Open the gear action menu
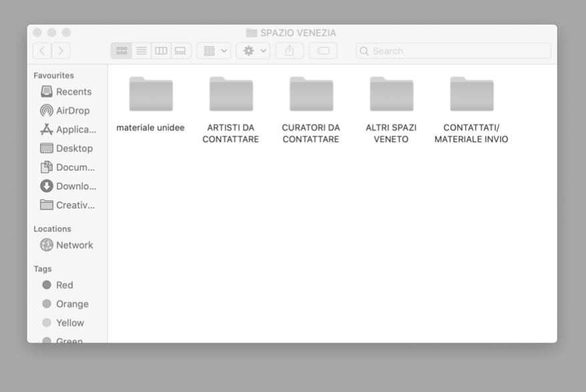Image resolution: width=586 pixels, height=392 pixels. [x=254, y=51]
